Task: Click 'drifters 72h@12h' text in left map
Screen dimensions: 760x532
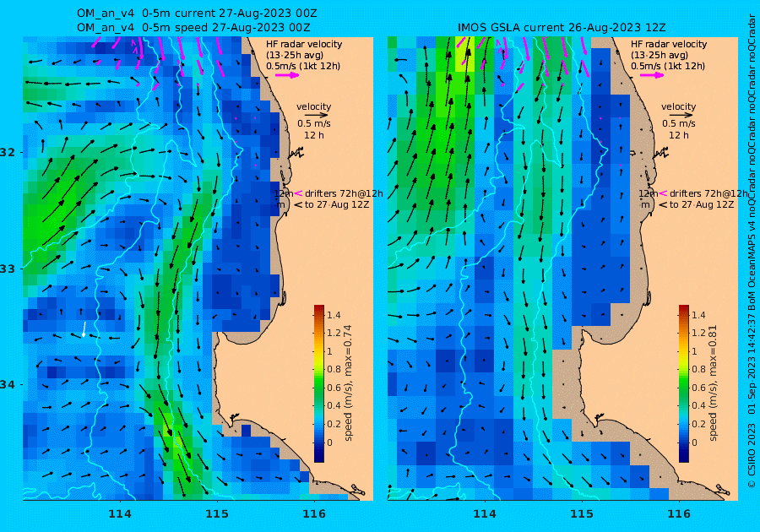Action: pyautogui.click(x=344, y=193)
